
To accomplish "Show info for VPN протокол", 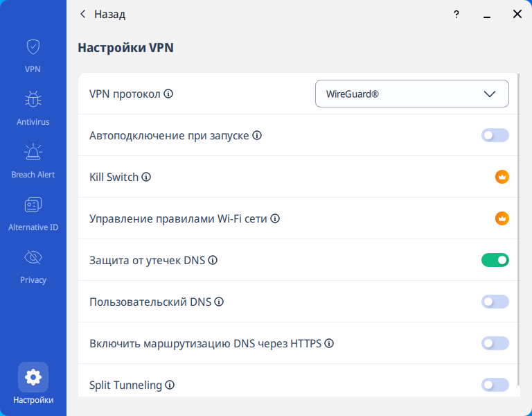I will tap(168, 94).
